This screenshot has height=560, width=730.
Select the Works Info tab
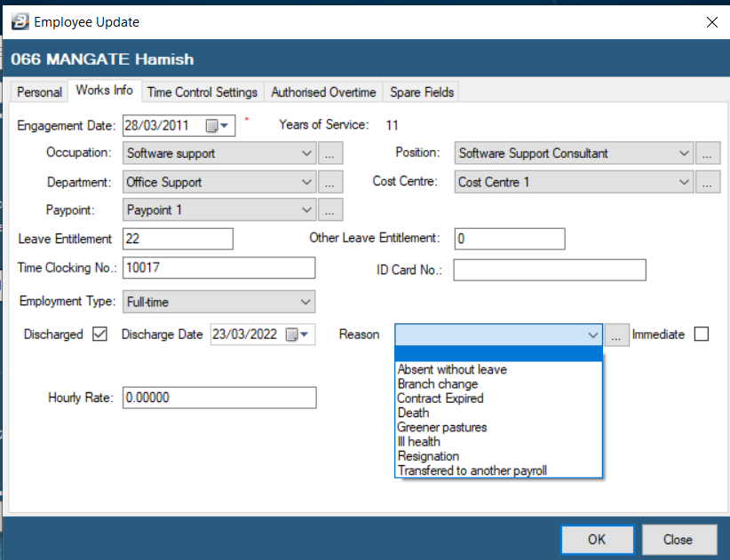tap(104, 91)
